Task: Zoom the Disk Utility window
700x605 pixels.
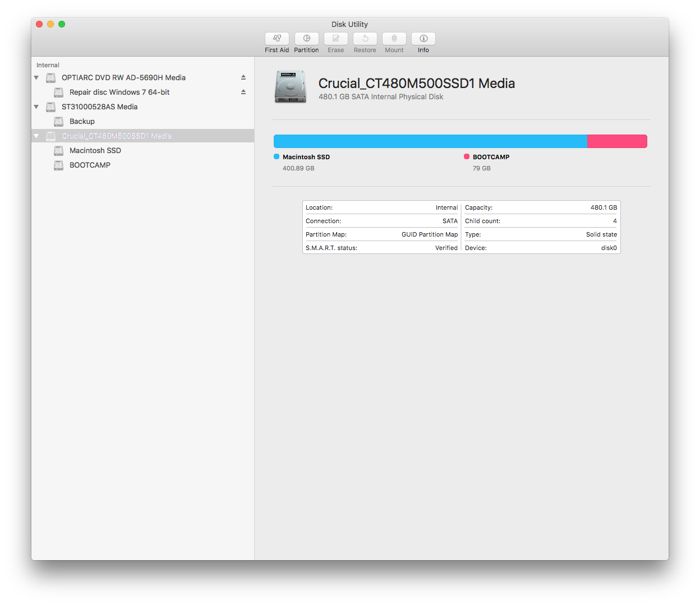Action: click(62, 24)
